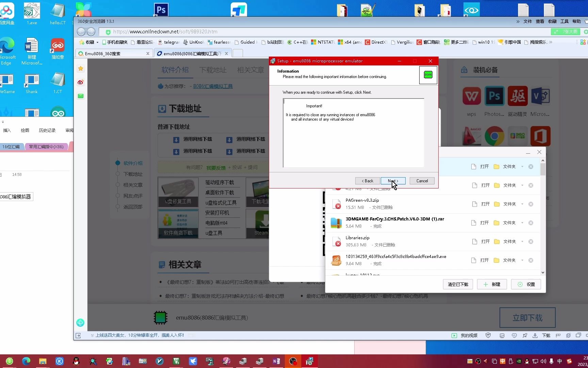This screenshot has height=368, width=588.
Task: Open folder for Libraries.zip download
Action: pyautogui.click(x=505, y=242)
